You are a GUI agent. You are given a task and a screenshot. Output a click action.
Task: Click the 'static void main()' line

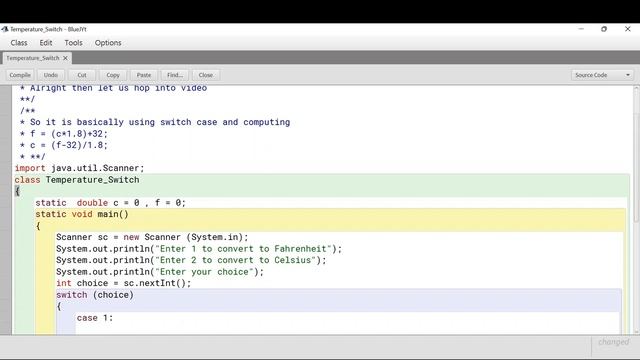(82, 214)
